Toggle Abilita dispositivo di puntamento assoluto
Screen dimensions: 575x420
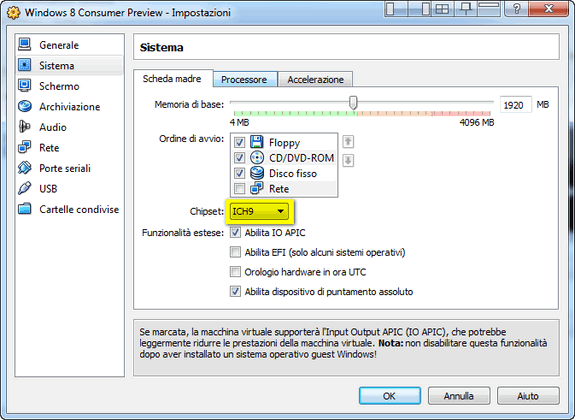235,292
